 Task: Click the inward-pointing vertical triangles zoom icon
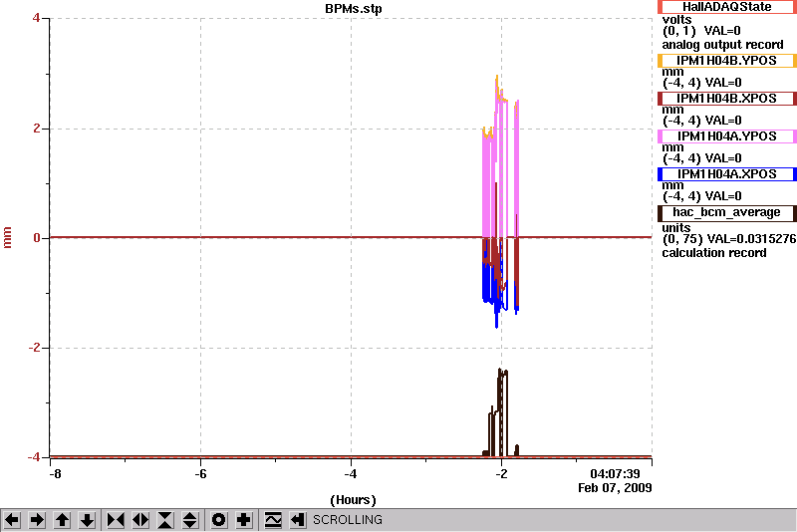pos(165,520)
